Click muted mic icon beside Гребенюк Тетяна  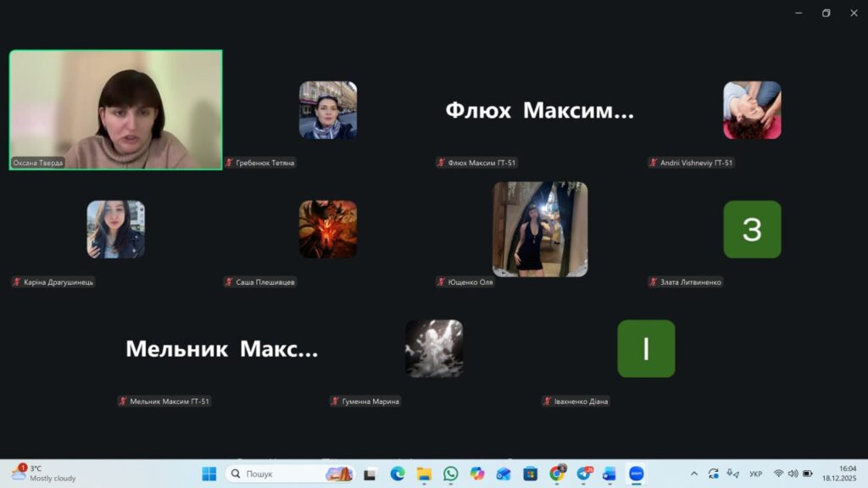(230, 163)
